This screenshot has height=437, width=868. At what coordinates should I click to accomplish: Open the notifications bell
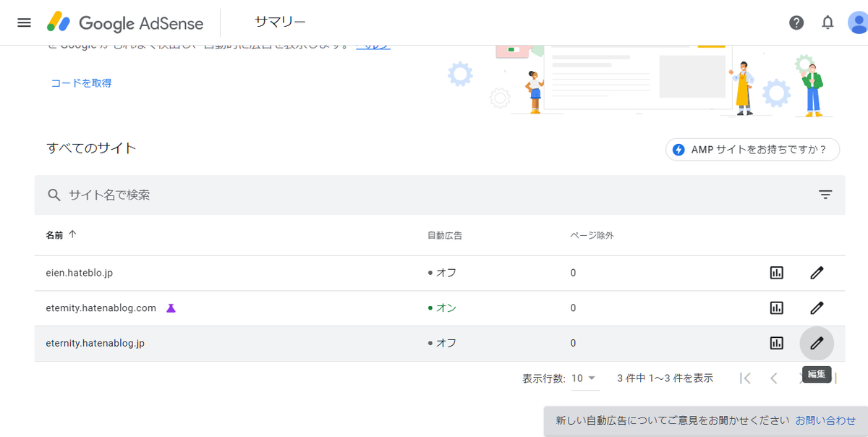[827, 22]
